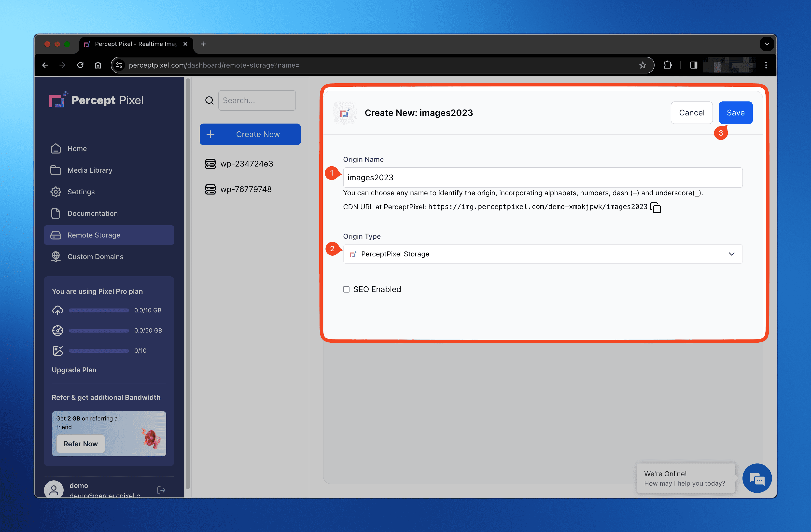Click the plus icon on Create New
Viewport: 811px width, 532px height.
pyautogui.click(x=210, y=134)
